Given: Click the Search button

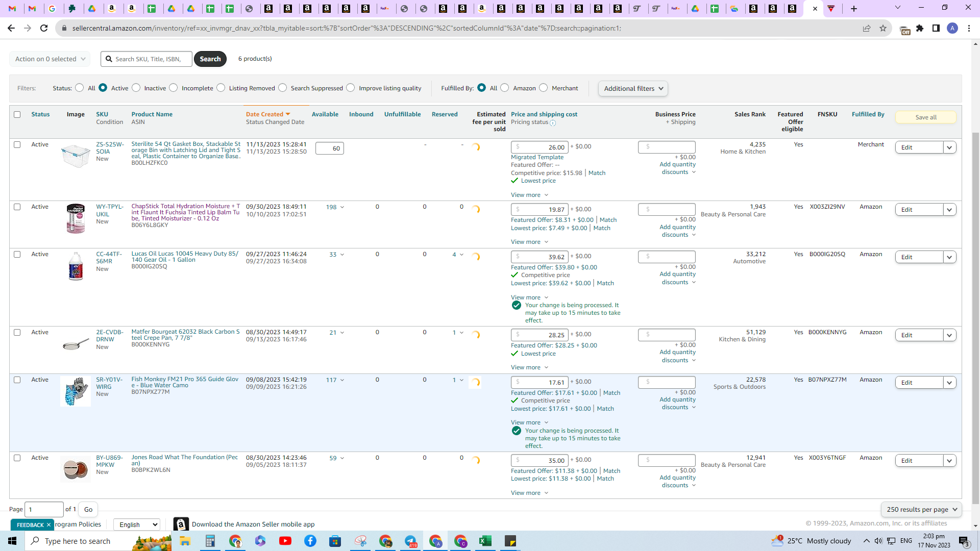Looking at the screenshot, I should [210, 59].
